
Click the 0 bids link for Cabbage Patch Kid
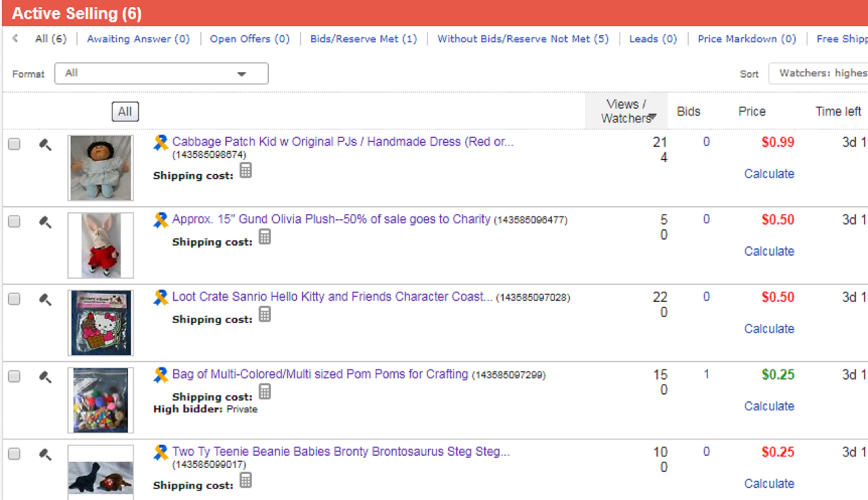pyautogui.click(x=706, y=142)
